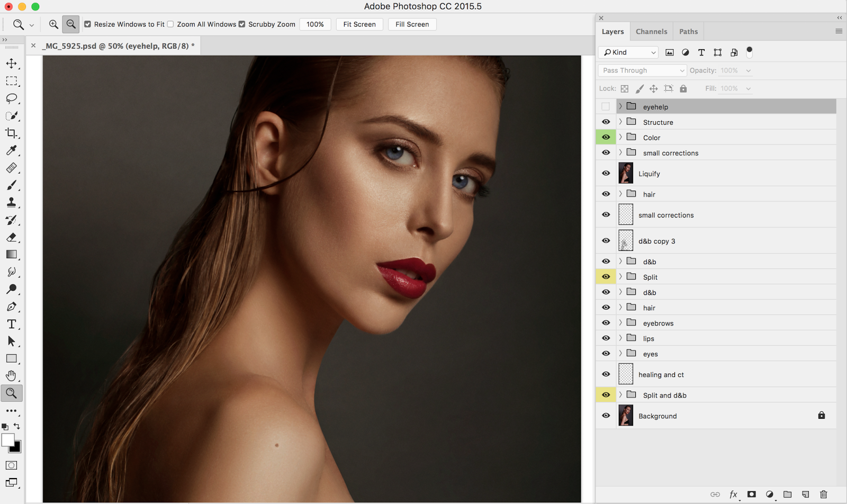Create a new layer group
The width and height of the screenshot is (847, 504).
click(x=788, y=494)
